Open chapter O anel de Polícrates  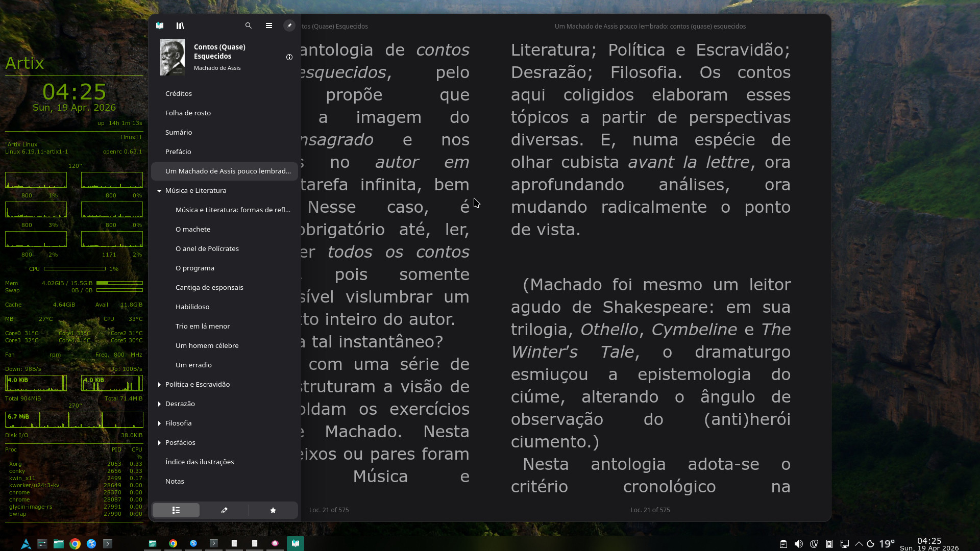[207, 249]
